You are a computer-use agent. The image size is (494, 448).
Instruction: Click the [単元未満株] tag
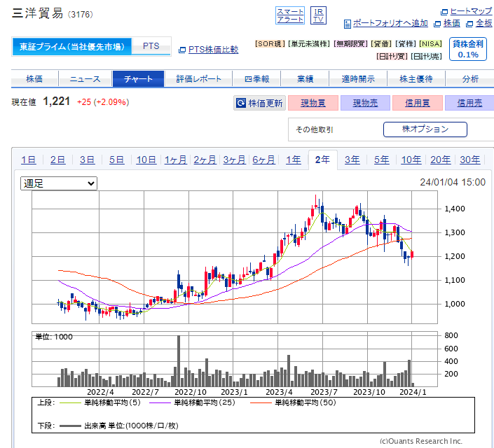coord(309,44)
